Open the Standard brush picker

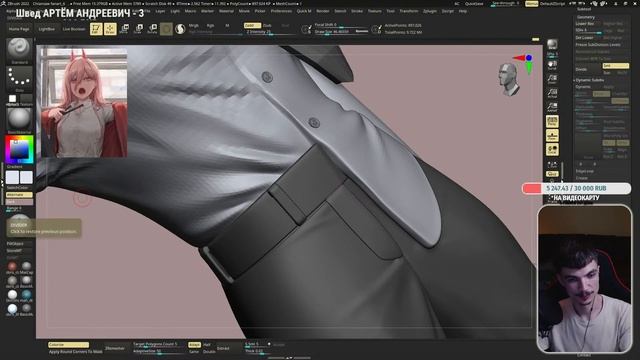click(x=19, y=51)
